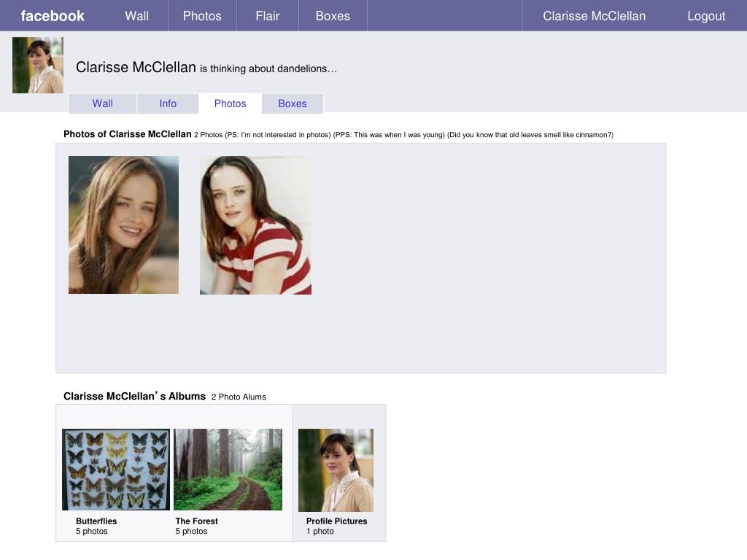Select the Photos profile tab
Viewport: 747px width, 560px height.
(230, 104)
